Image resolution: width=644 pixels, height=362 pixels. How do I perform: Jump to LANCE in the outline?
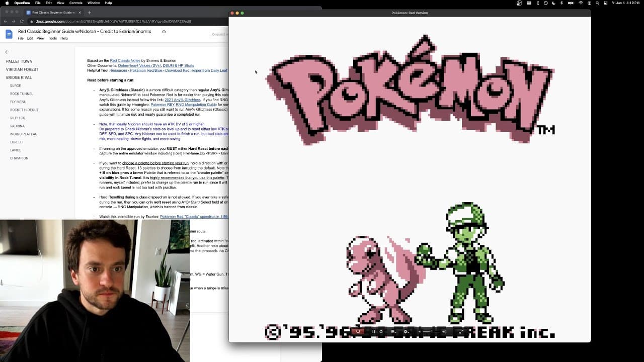click(x=16, y=150)
